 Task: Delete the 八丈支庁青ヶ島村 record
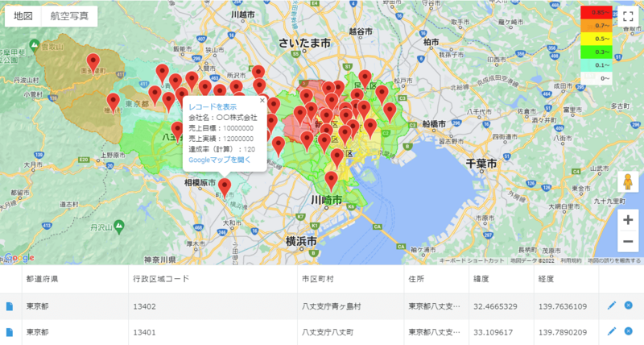click(x=629, y=306)
